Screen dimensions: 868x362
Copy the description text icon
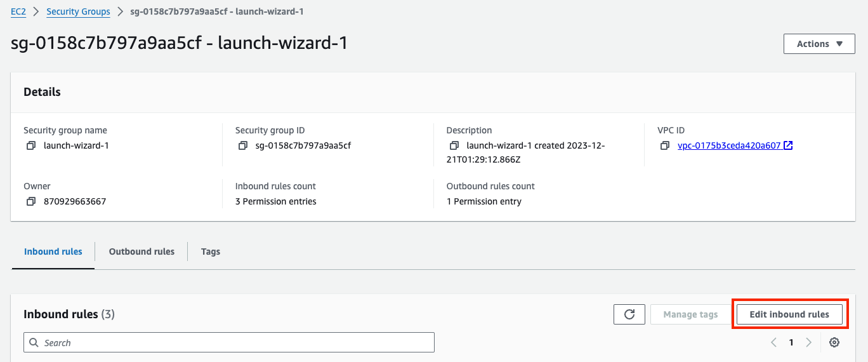pyautogui.click(x=454, y=145)
